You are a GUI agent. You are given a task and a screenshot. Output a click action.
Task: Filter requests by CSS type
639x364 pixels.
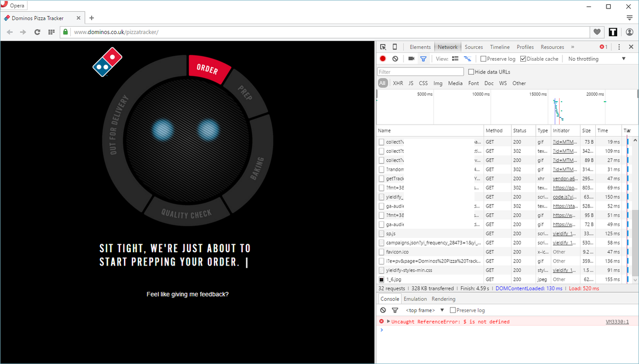point(423,83)
